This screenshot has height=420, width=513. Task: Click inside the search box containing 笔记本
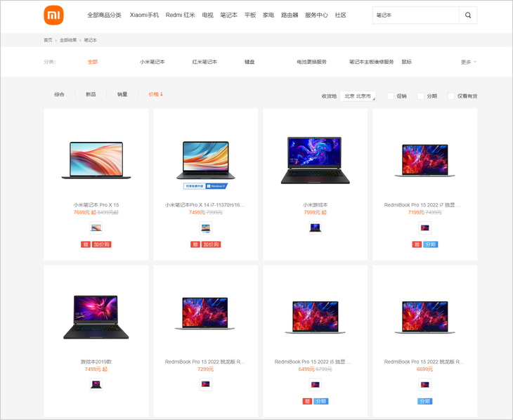click(416, 15)
